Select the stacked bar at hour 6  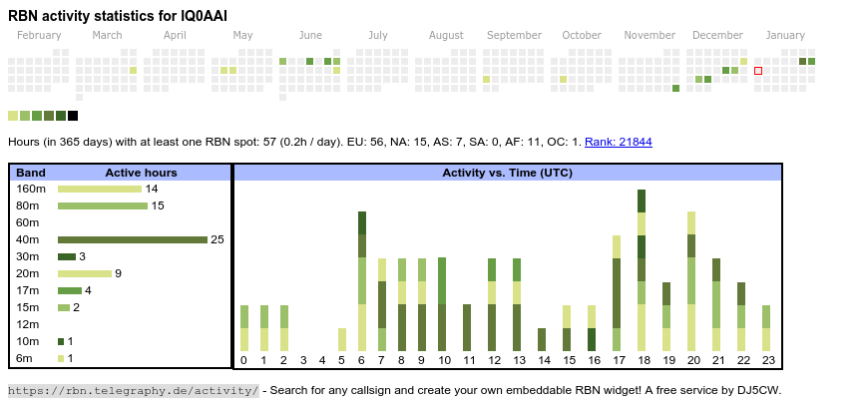click(x=362, y=281)
